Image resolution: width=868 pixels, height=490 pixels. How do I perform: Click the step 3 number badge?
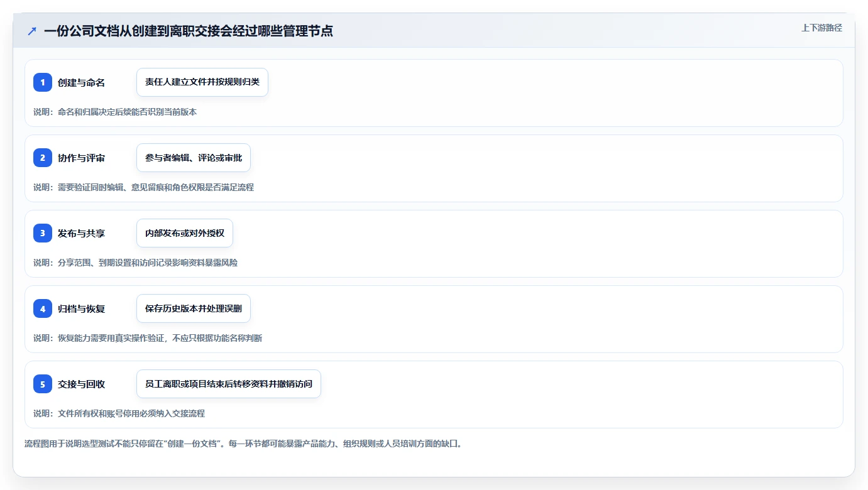coord(43,233)
